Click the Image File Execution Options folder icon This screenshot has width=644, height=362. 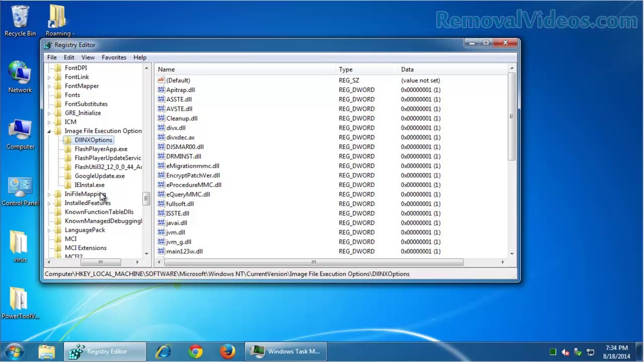point(58,131)
